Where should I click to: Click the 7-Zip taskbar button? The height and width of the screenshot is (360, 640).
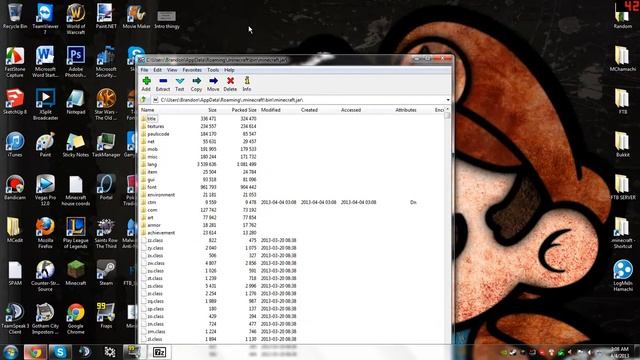coord(159,352)
